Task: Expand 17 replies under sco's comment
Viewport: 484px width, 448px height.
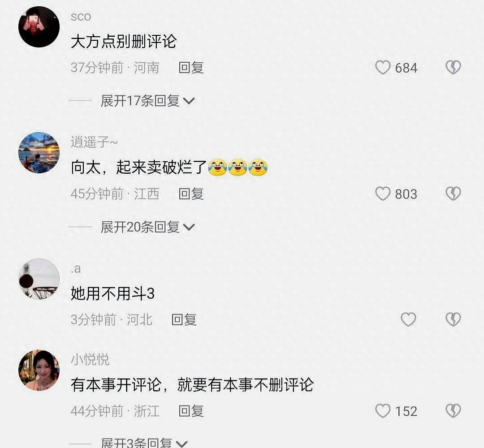Action: pos(147,101)
